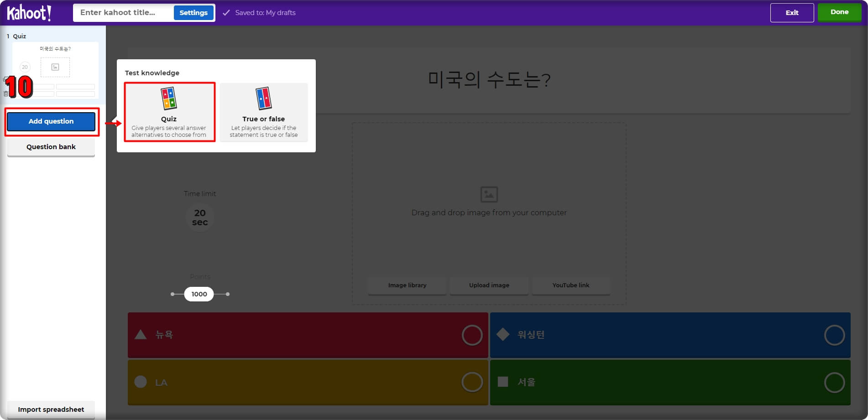Click the question text 미국의 수도는?
This screenshot has width=868, height=420.
click(x=489, y=80)
